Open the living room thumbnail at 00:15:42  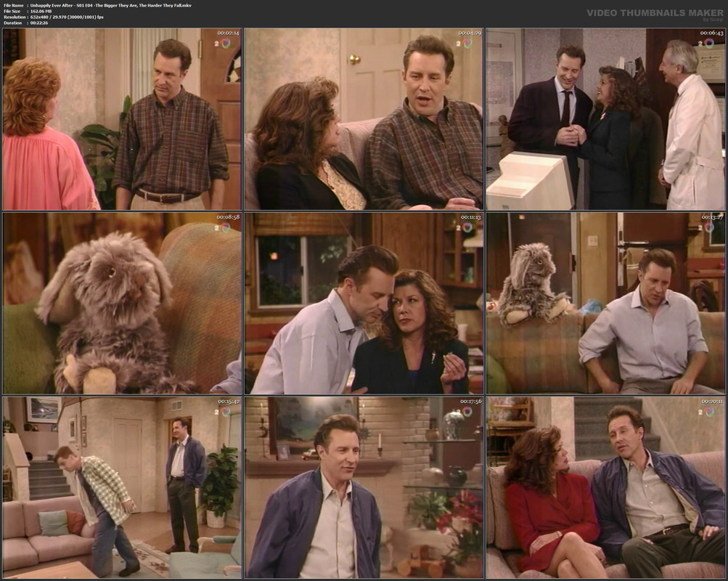122,487
